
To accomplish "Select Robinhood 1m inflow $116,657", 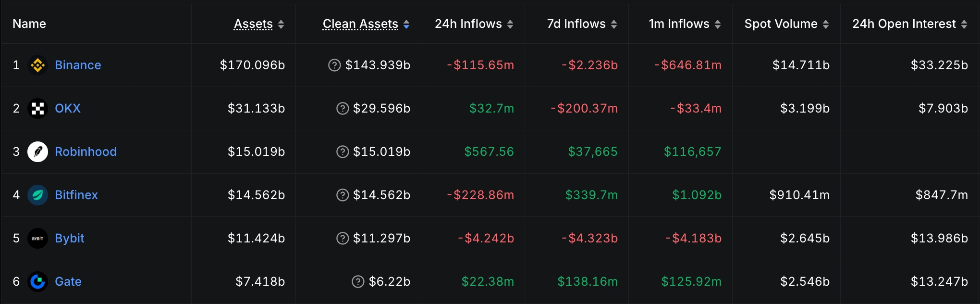I will pos(693,152).
